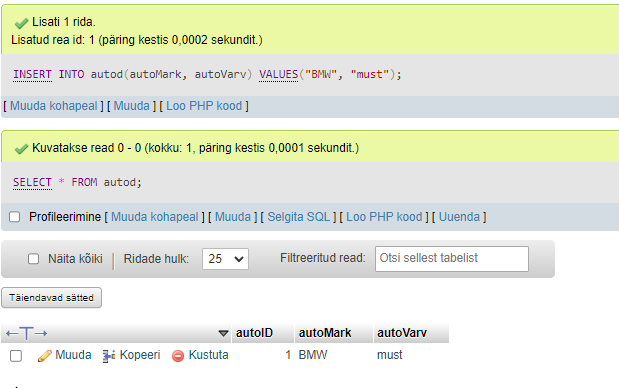Open the Ridade hulk 25 dropdown
This screenshot has width=619, height=388.
225,259
